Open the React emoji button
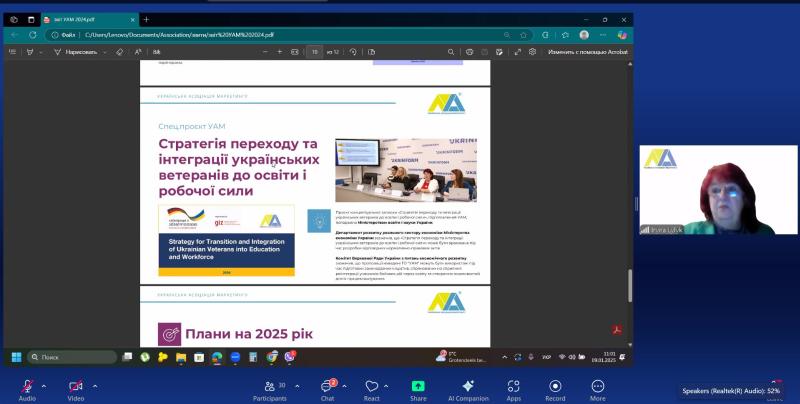 tap(372, 386)
